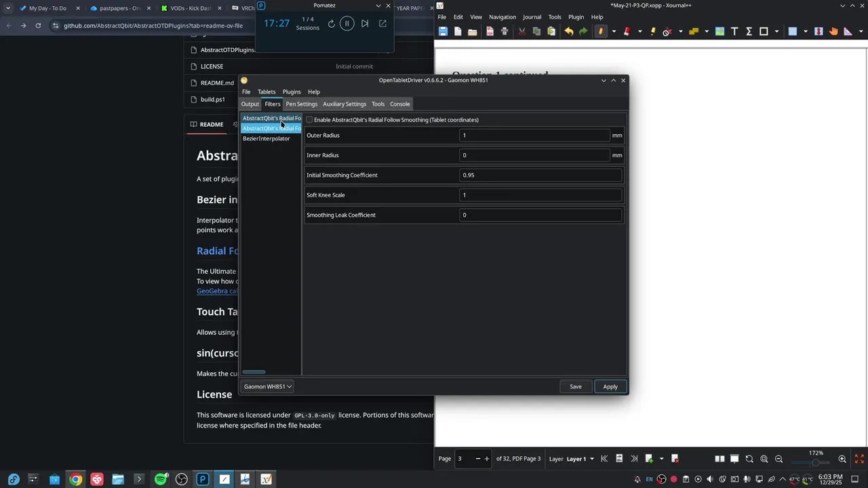Switch to the Pen Settings tab
Image resolution: width=868 pixels, height=488 pixels.
tap(302, 104)
